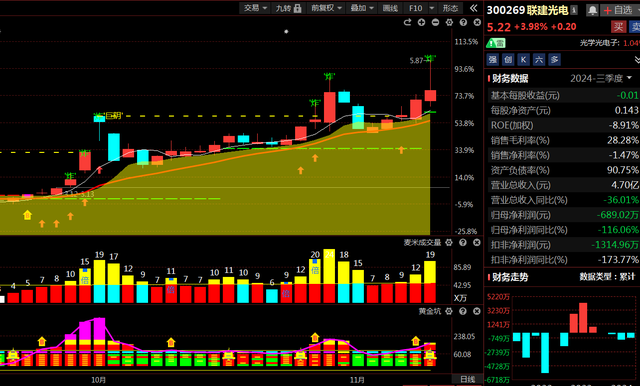Click the 财务走势 section header
Viewport: 640px width, 386px height.
509,277
